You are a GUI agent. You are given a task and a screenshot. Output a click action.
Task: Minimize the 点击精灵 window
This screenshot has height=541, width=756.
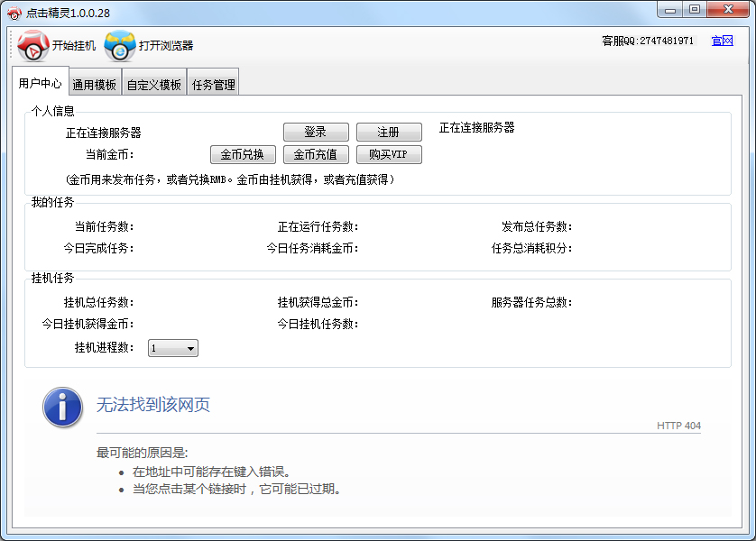click(668, 9)
